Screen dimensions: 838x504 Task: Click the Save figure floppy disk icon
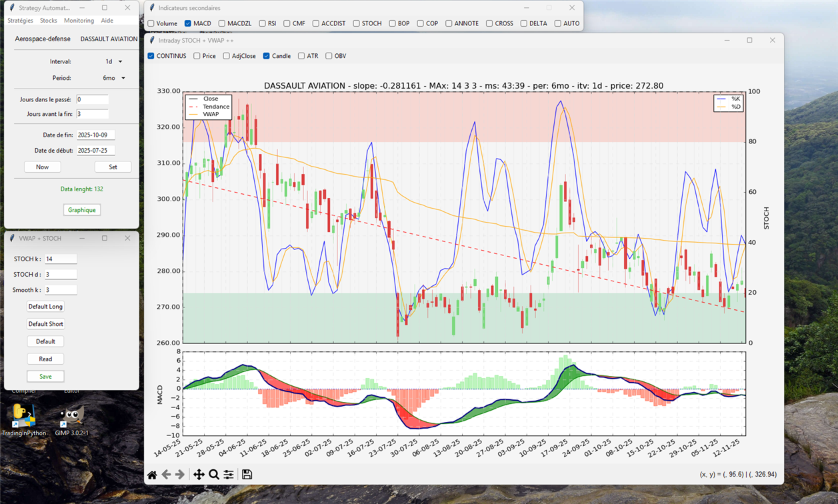tap(247, 475)
